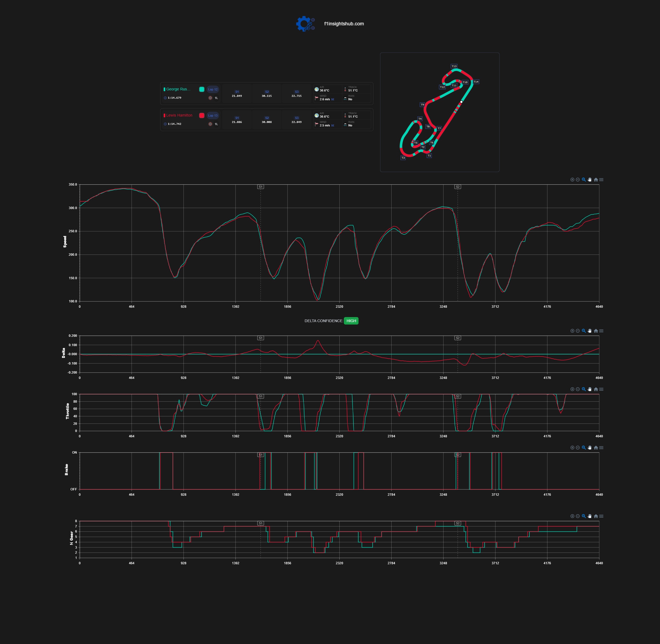
Task: Click George Russell's teal color swatch
Action: 202,89
